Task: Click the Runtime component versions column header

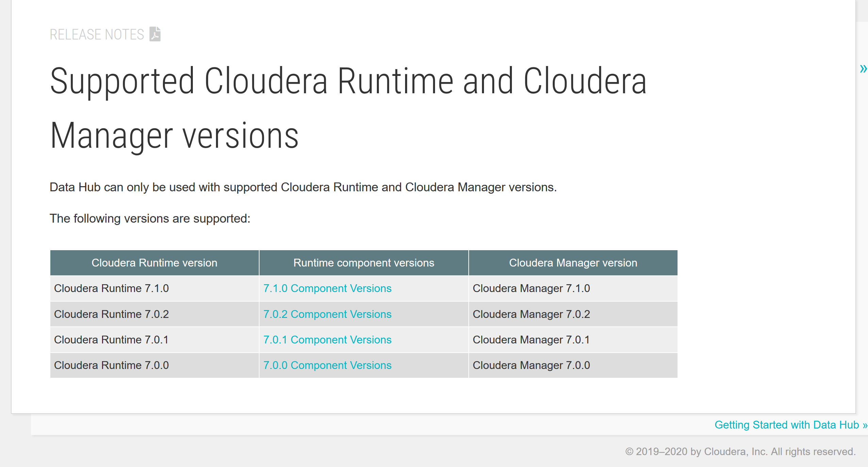Action: tap(364, 262)
